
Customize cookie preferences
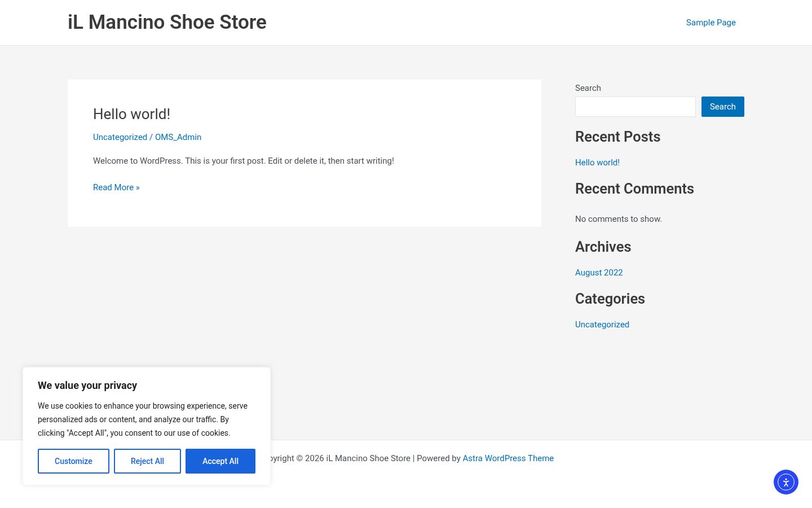73,461
